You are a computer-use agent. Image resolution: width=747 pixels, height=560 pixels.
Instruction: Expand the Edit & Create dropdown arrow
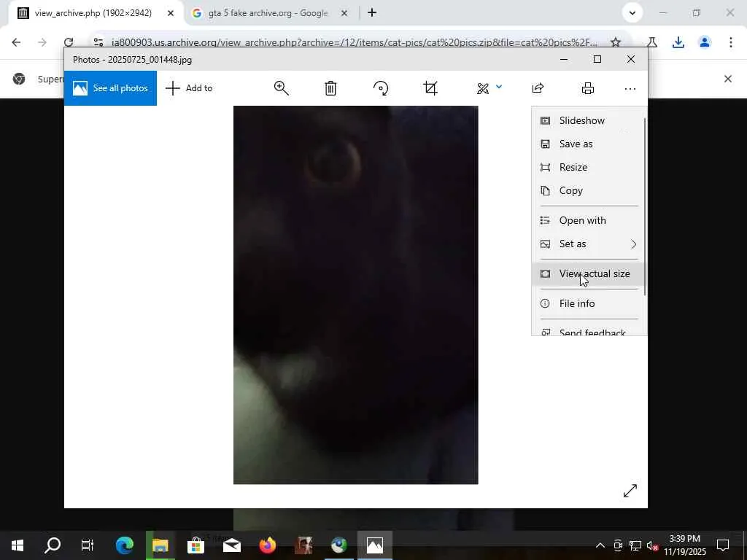(x=499, y=87)
